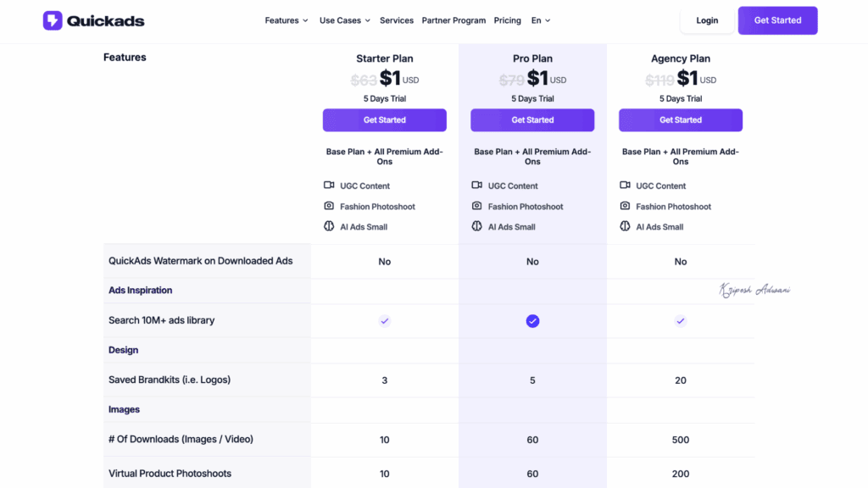Click Get Started under the Pro Plan
The width and height of the screenshot is (868, 488).
coord(532,119)
